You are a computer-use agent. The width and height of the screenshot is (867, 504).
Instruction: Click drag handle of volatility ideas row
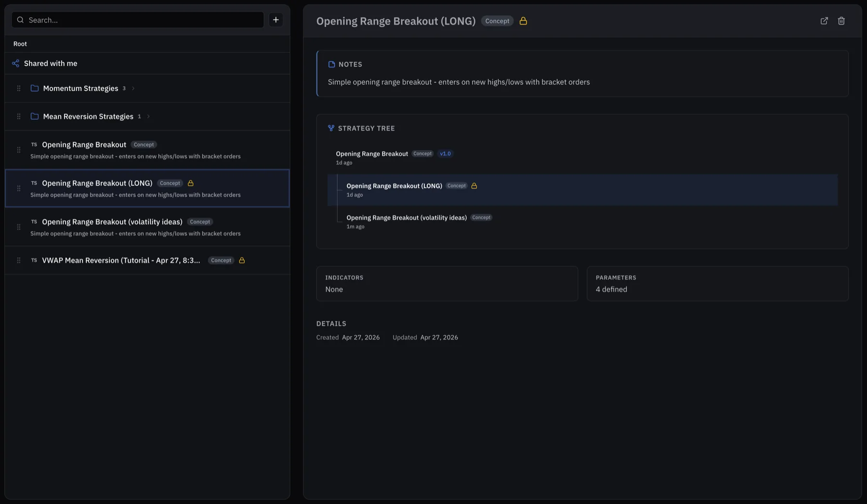[x=19, y=227]
